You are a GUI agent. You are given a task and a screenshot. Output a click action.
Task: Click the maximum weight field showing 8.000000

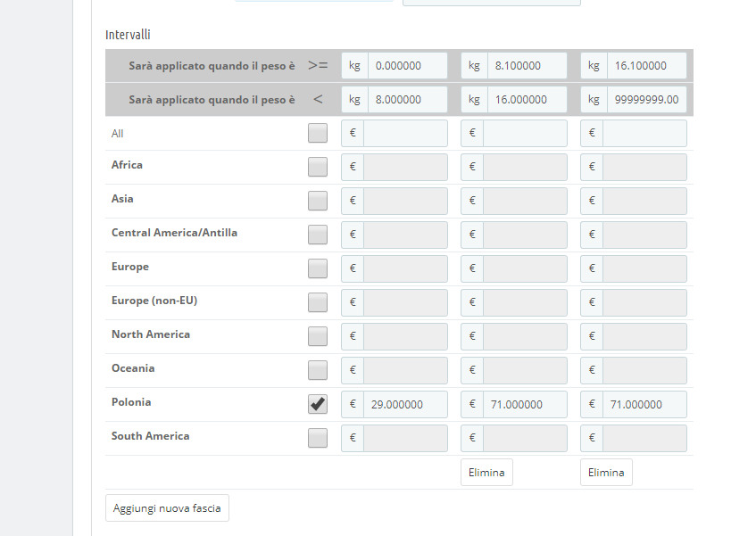(x=407, y=100)
